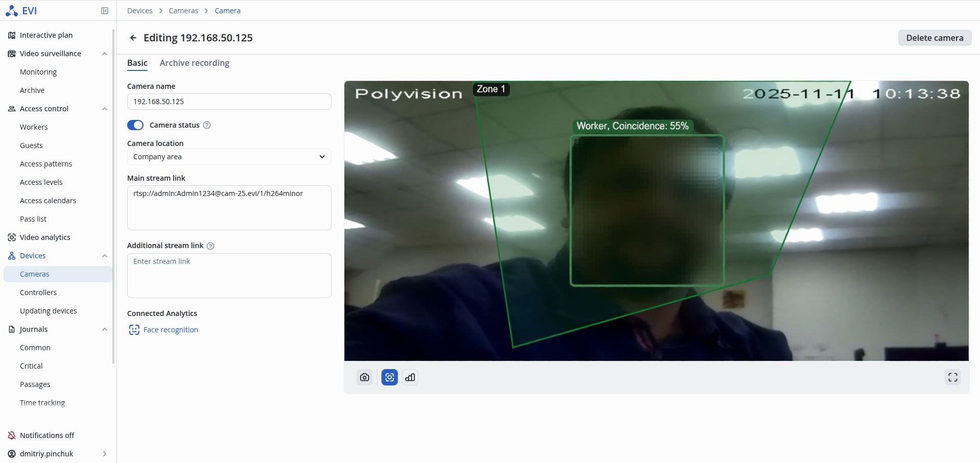
Task: Toggle the Camera status switch
Action: point(135,125)
